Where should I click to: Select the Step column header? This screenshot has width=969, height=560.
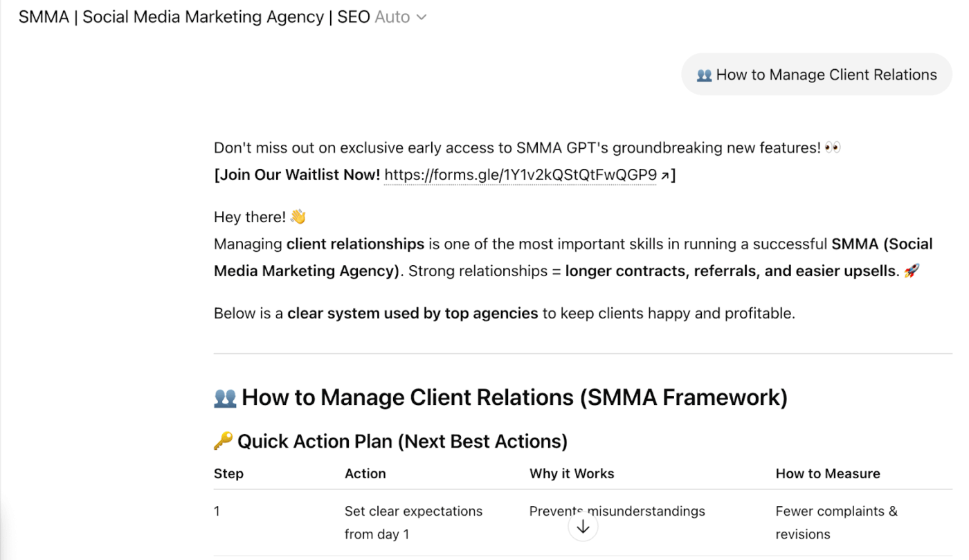coord(228,473)
